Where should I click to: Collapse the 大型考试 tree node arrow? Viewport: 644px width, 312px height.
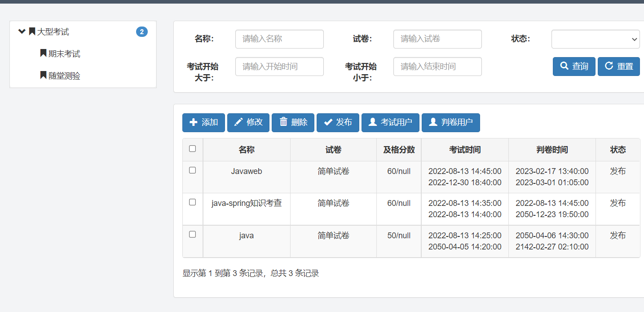pyautogui.click(x=22, y=31)
